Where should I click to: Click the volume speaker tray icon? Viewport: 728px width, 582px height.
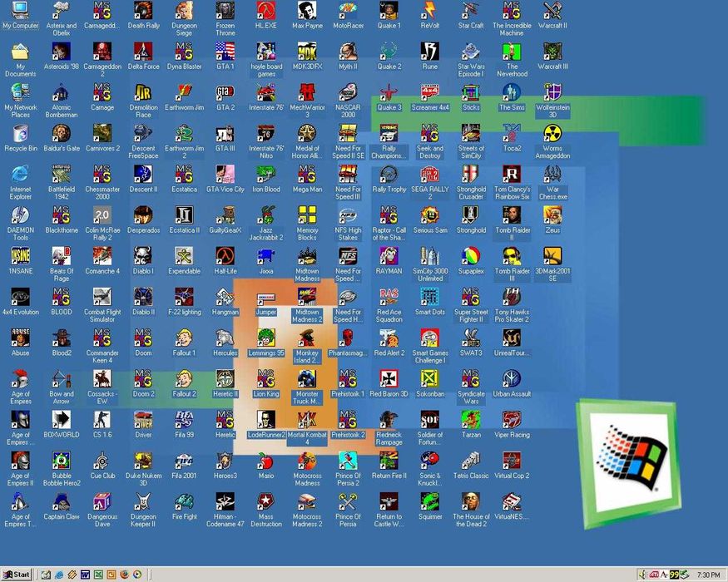(x=643, y=575)
